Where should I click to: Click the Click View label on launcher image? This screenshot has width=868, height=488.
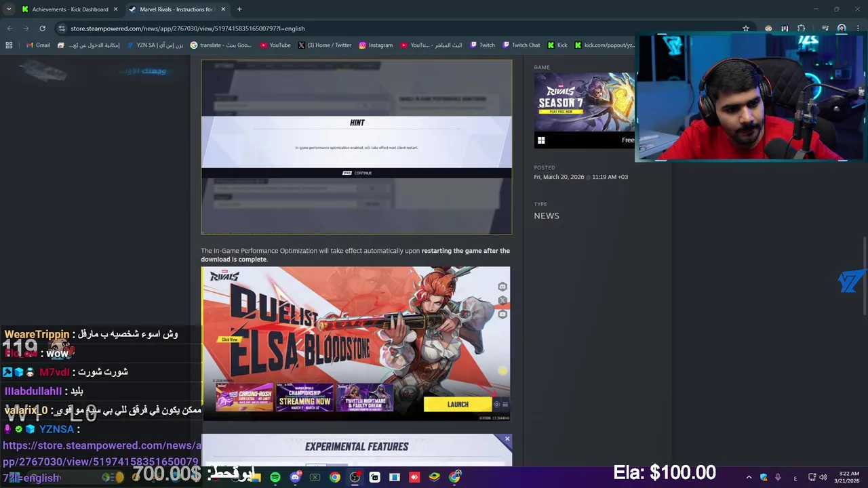pos(229,340)
